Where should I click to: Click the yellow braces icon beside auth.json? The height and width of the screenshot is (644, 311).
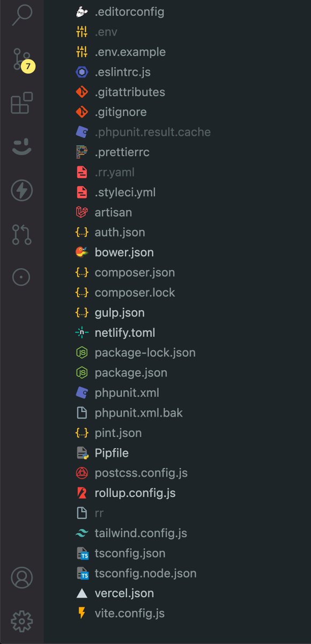[82, 232]
